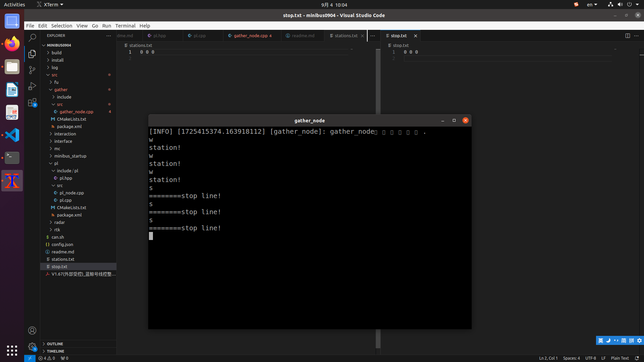Toggle IME 英 language mode
Viewport: 644px width, 362px height.
pos(600,341)
